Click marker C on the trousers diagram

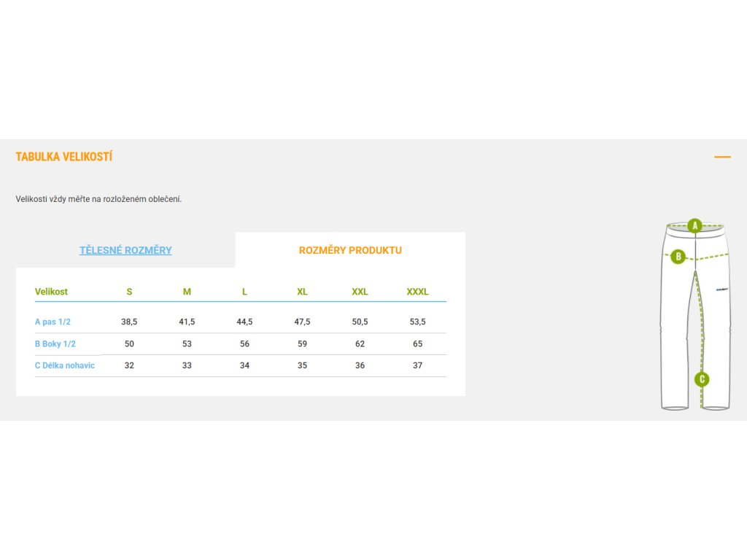tap(702, 379)
